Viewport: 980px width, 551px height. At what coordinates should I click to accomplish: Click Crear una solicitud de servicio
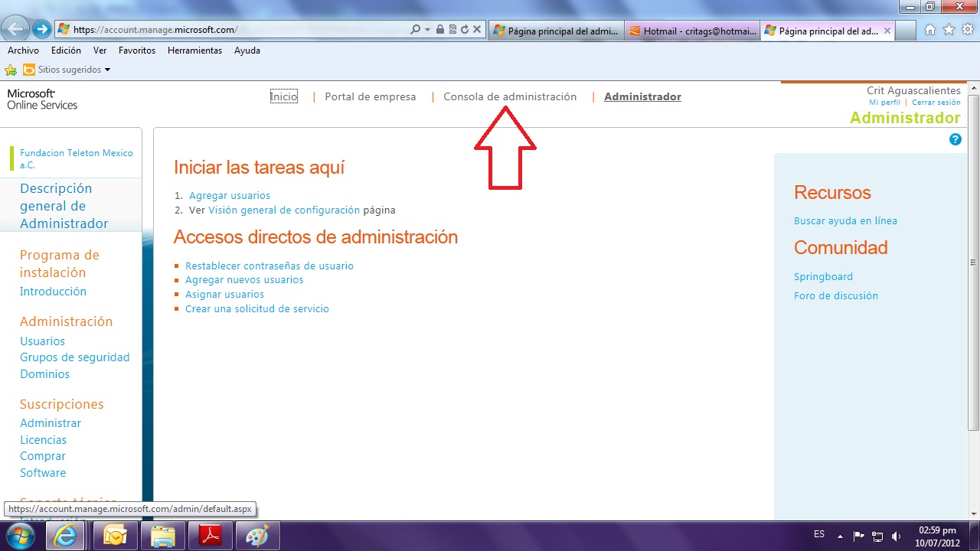(257, 308)
